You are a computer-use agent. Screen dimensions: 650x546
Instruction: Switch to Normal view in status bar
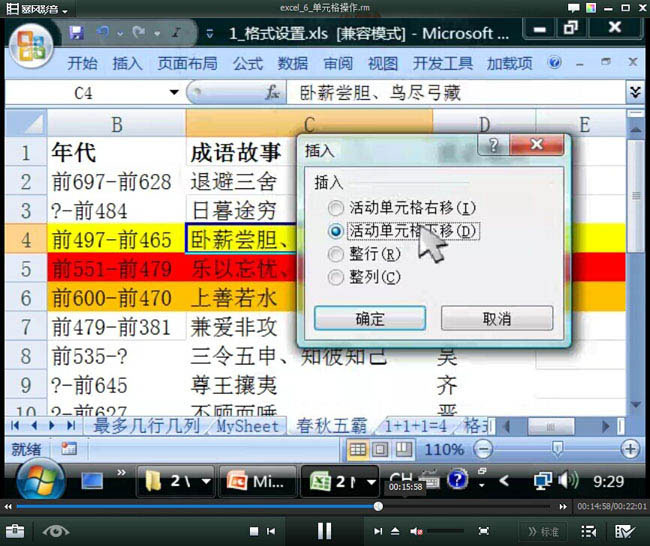tap(358, 449)
